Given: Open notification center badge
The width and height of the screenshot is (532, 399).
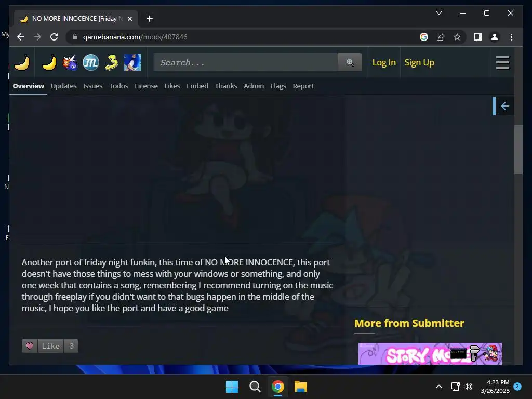Looking at the screenshot, I should (517, 387).
